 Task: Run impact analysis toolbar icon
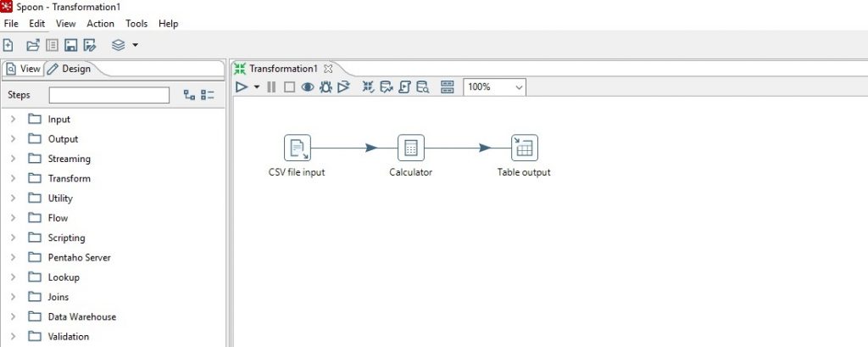pyautogui.click(x=387, y=87)
